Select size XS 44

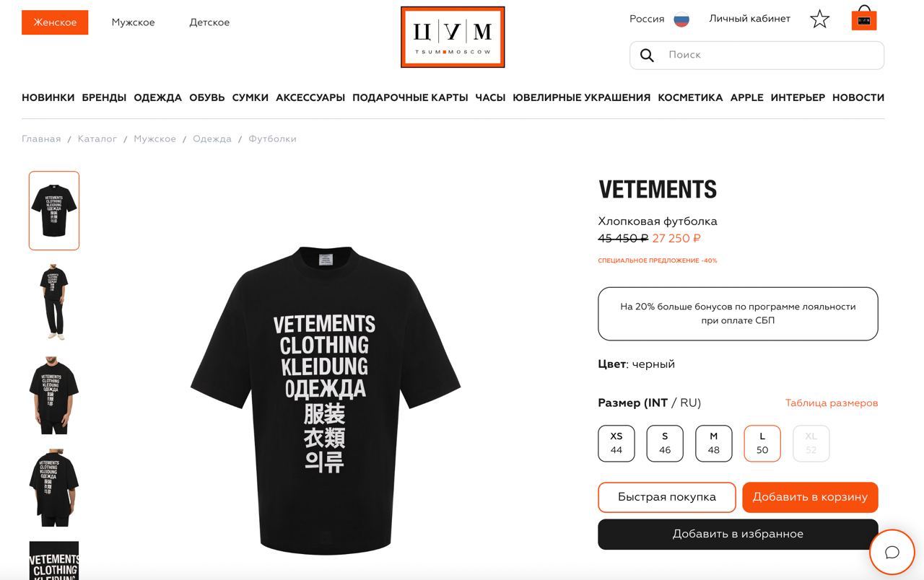[616, 443]
